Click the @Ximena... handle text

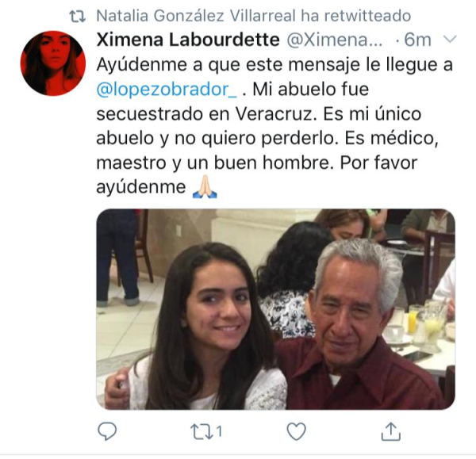click(335, 40)
